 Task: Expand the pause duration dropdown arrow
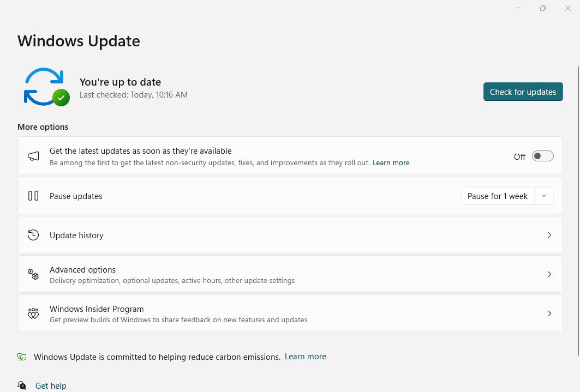pos(544,196)
